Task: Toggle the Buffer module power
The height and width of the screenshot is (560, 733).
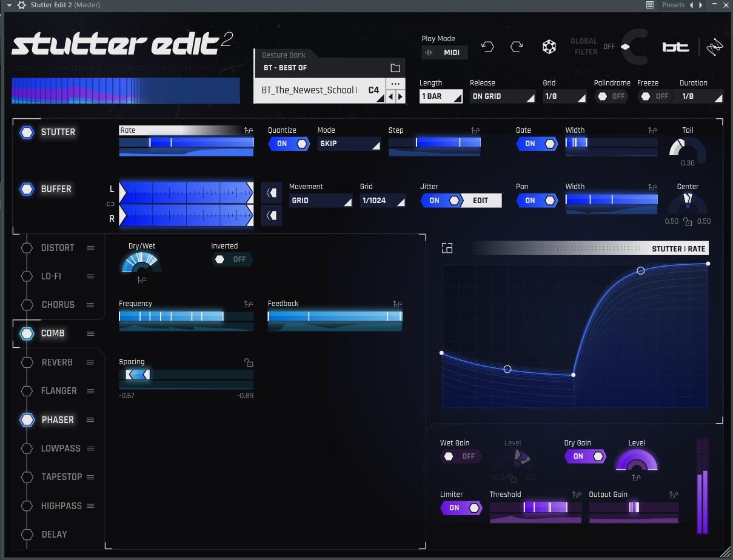Action: coord(27,189)
